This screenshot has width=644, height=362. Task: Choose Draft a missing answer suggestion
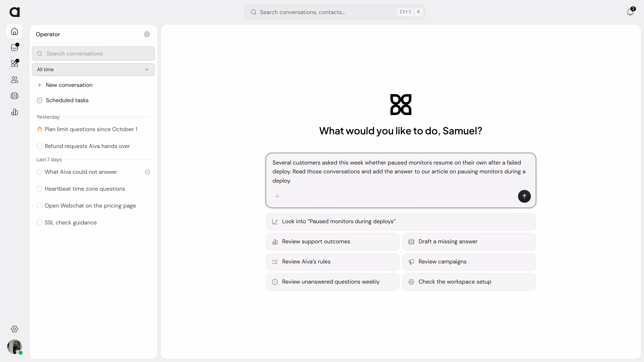point(469,241)
